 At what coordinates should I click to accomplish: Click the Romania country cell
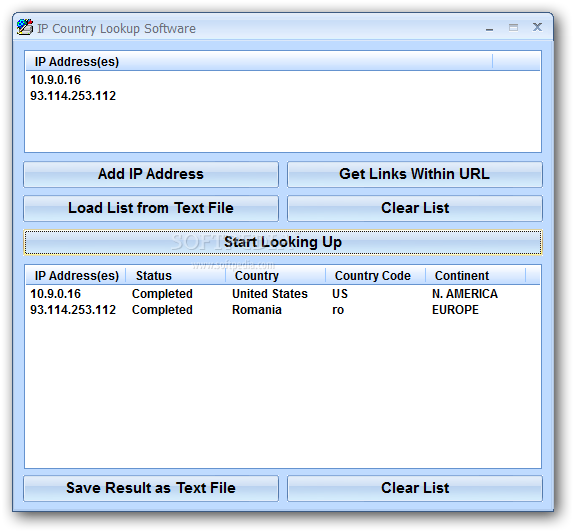[257, 310]
